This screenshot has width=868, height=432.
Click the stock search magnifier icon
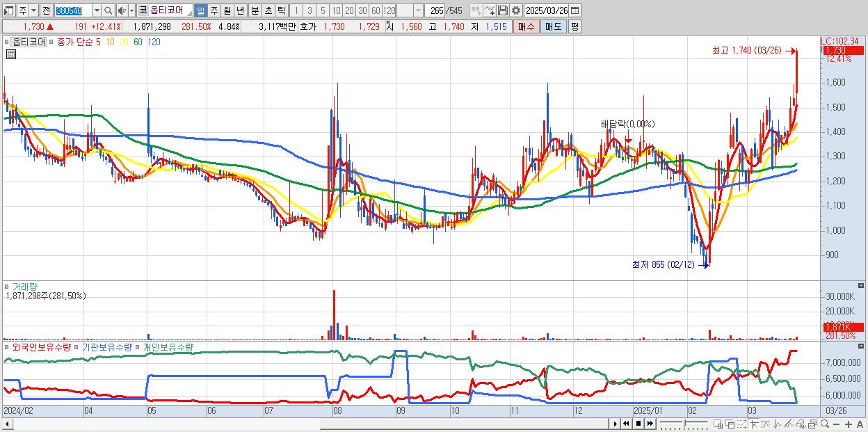(x=108, y=10)
